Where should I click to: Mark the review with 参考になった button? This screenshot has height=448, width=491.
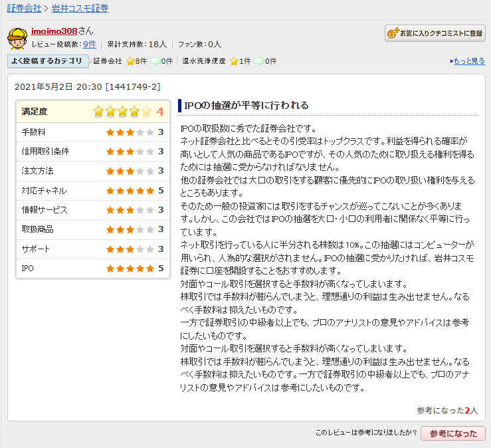(x=452, y=433)
